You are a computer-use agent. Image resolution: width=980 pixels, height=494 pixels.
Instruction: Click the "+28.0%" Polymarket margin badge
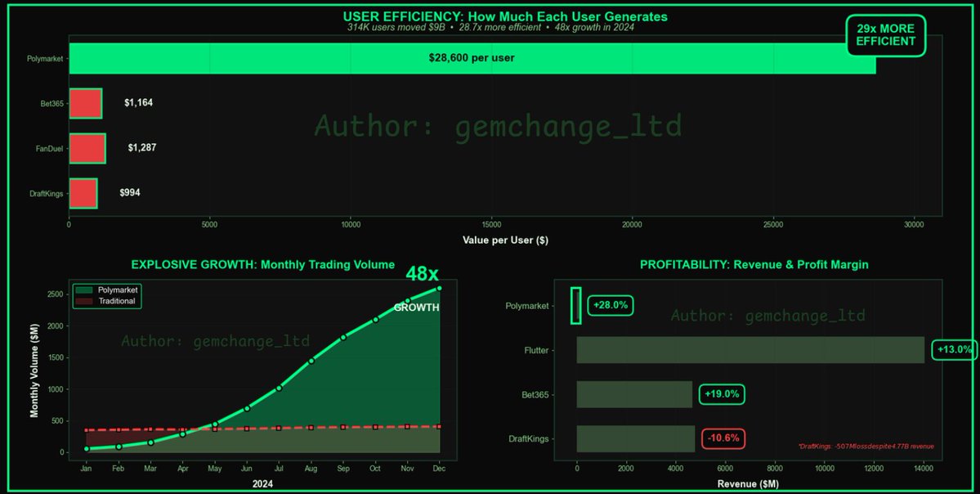pyautogui.click(x=610, y=305)
